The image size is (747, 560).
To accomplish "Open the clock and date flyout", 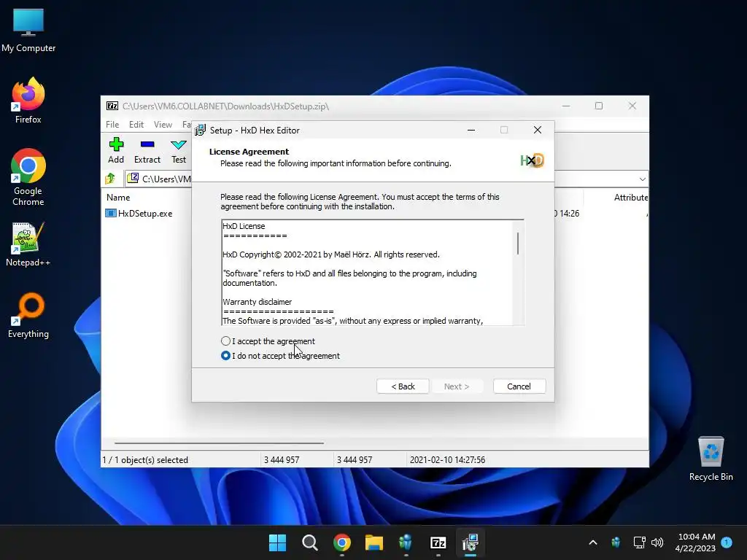I will point(695,542).
